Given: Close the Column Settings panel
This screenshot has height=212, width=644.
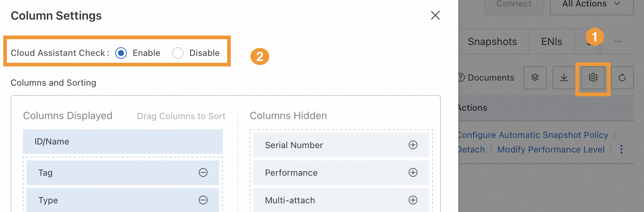Looking at the screenshot, I should tap(435, 15).
